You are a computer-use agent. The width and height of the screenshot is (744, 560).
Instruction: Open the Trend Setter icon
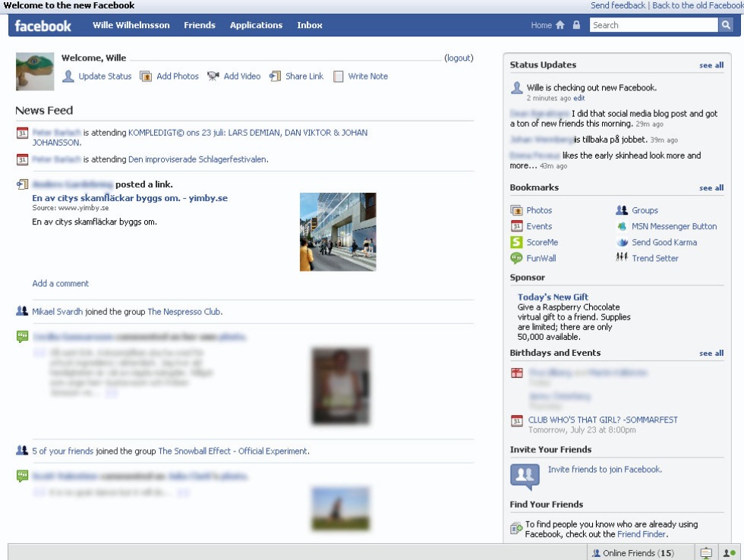622,257
